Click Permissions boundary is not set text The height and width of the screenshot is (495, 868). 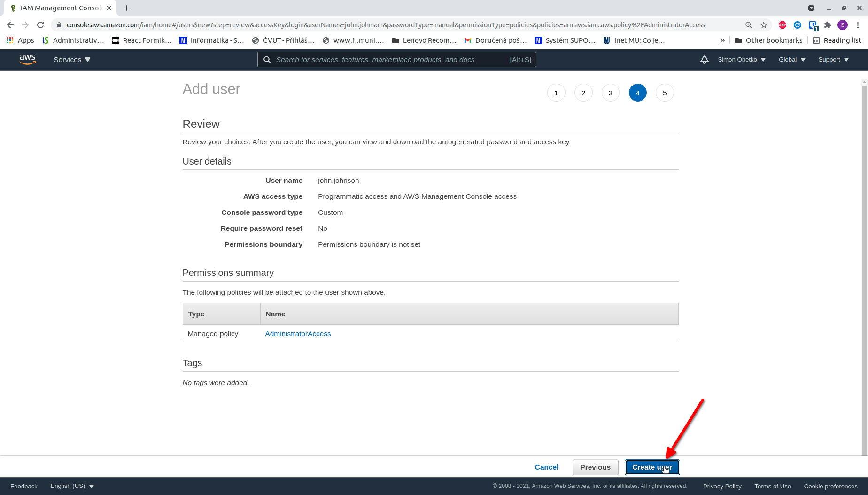click(x=369, y=244)
